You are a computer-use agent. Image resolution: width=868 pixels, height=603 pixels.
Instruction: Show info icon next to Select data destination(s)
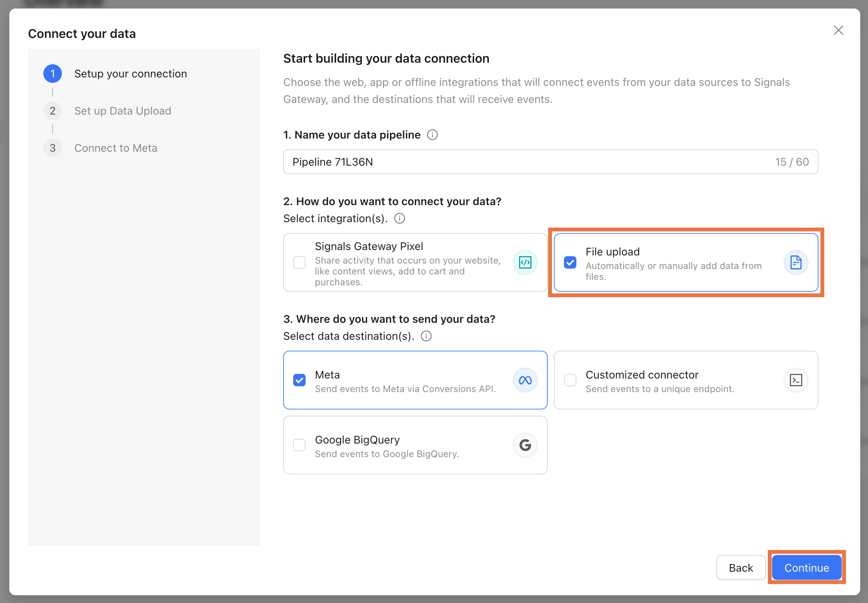tap(426, 336)
